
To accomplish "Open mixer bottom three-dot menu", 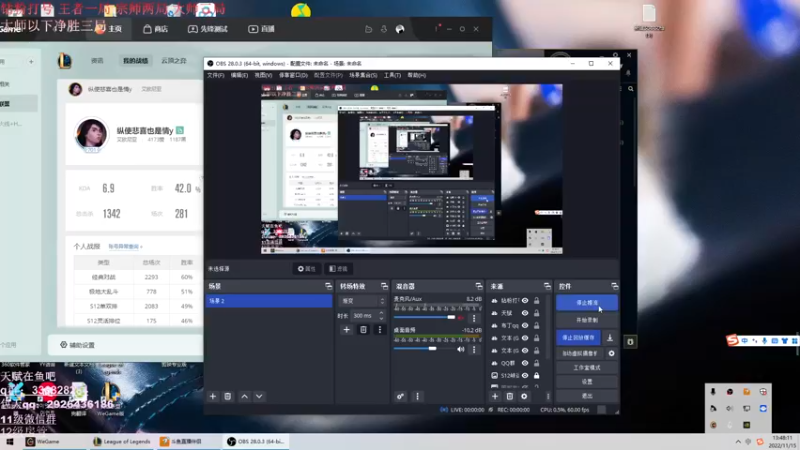I will [x=417, y=396].
